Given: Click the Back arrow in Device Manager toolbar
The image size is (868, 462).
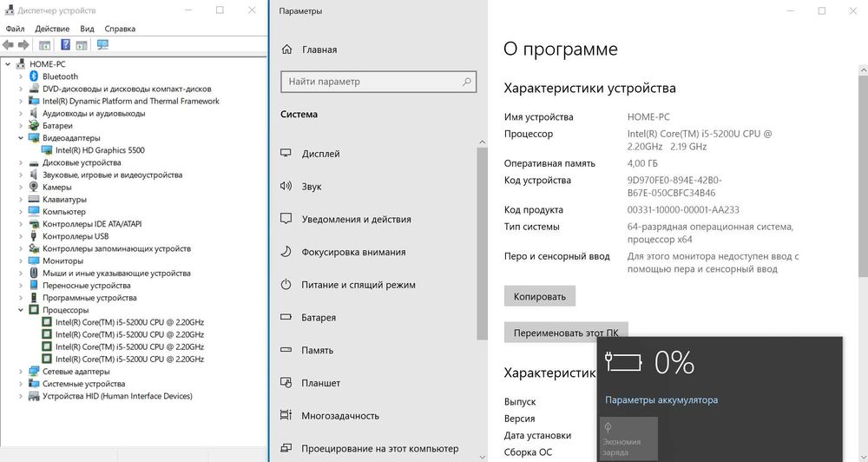Looking at the screenshot, I should 8,45.
